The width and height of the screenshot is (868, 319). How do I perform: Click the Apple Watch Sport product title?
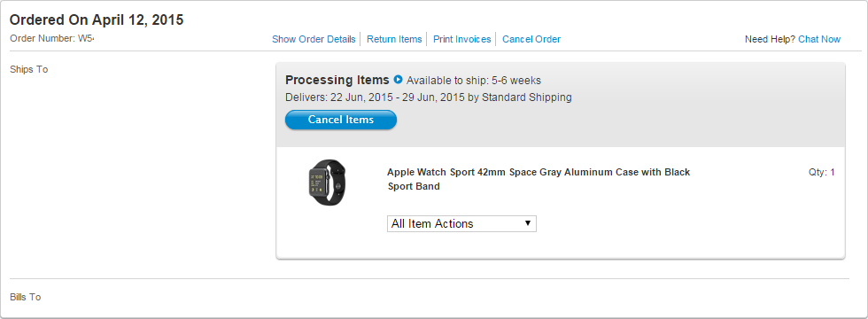click(x=539, y=179)
